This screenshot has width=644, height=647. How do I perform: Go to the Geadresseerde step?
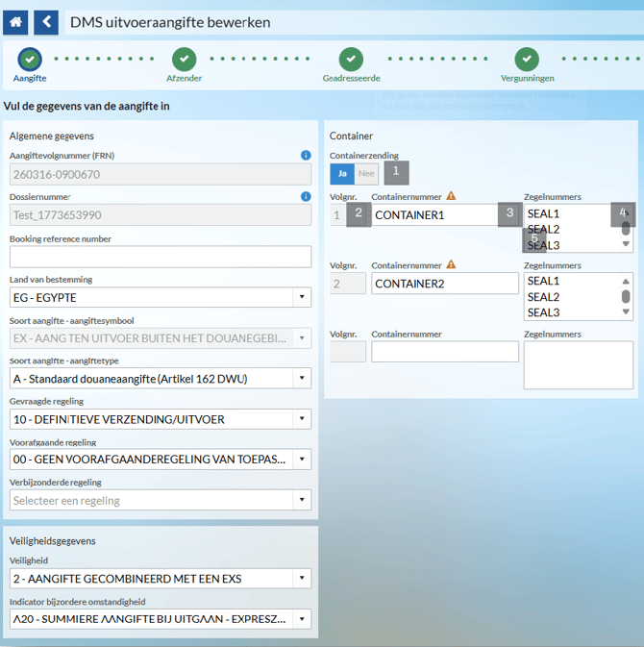tap(351, 65)
